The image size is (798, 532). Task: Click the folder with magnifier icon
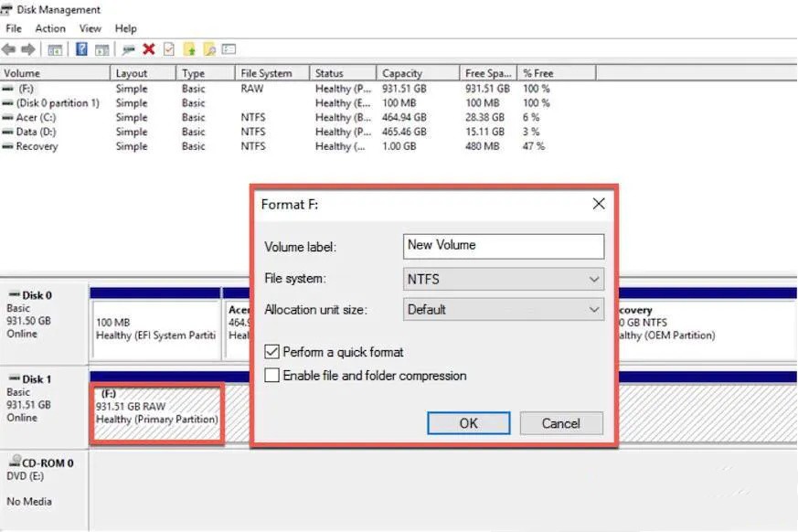209,48
